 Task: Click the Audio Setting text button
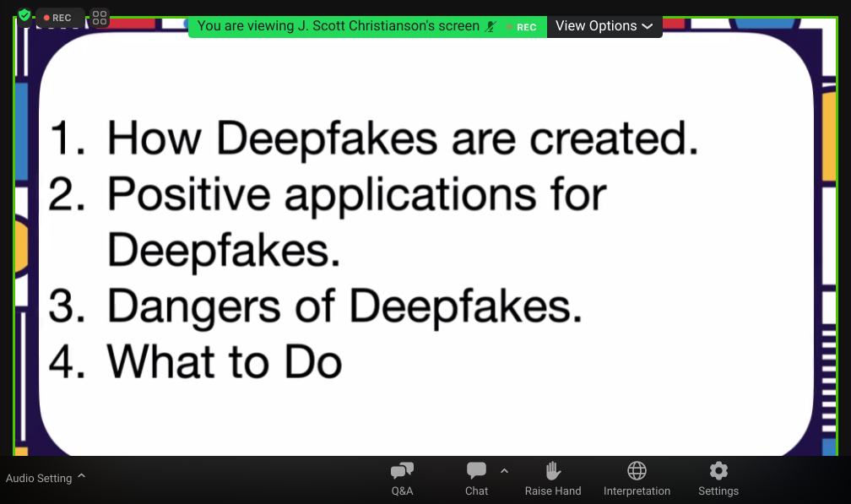39,479
